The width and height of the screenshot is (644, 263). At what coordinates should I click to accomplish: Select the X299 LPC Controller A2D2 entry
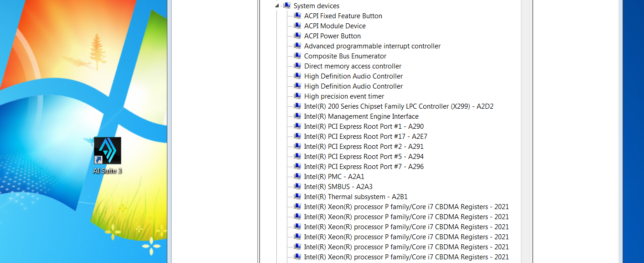399,106
